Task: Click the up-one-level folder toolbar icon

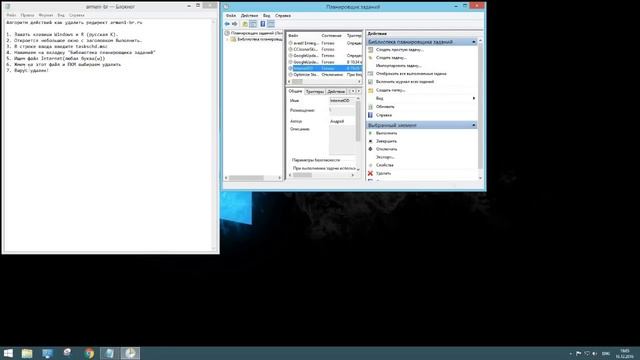Action: point(245,24)
